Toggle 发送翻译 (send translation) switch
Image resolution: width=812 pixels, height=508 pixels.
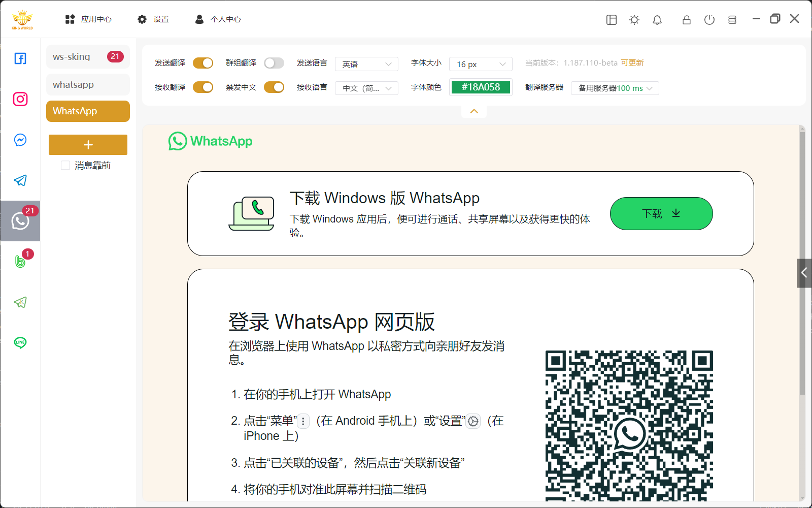203,63
